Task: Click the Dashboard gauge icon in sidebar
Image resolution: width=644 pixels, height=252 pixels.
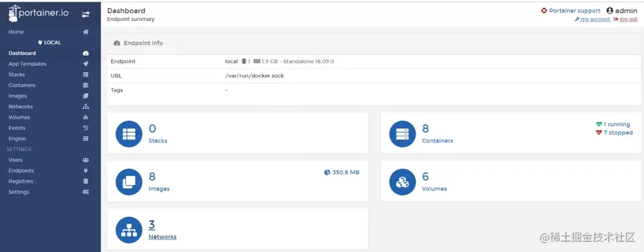Action: click(x=86, y=53)
